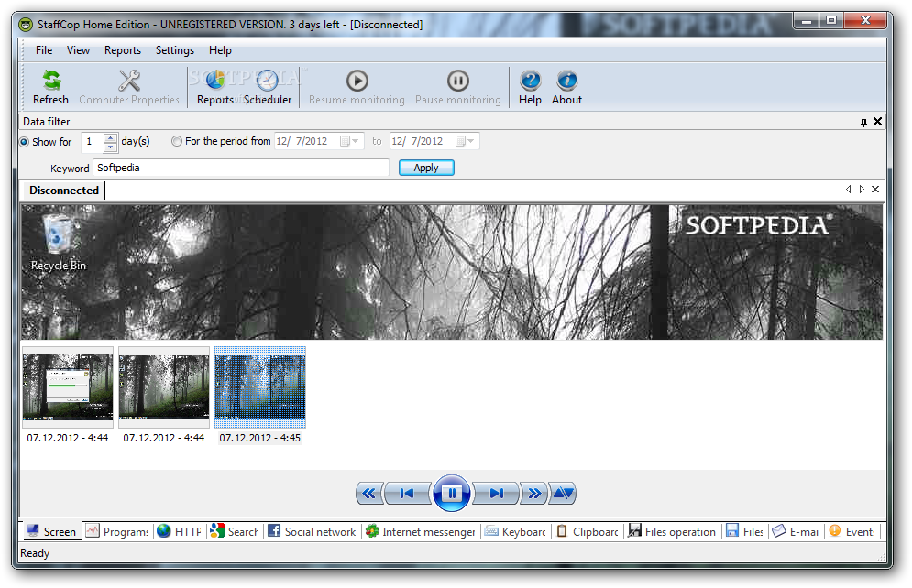Pin the Data filter panel

[x=863, y=122]
